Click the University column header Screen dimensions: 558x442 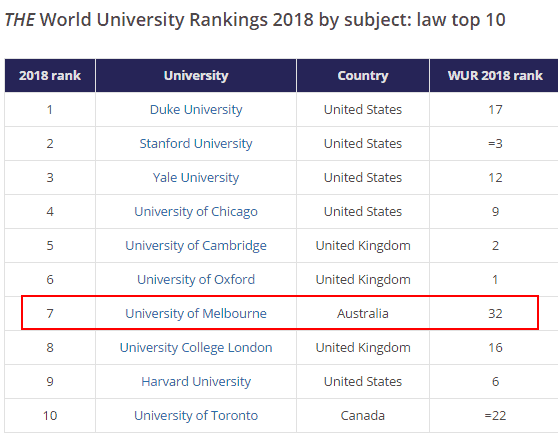coord(196,75)
